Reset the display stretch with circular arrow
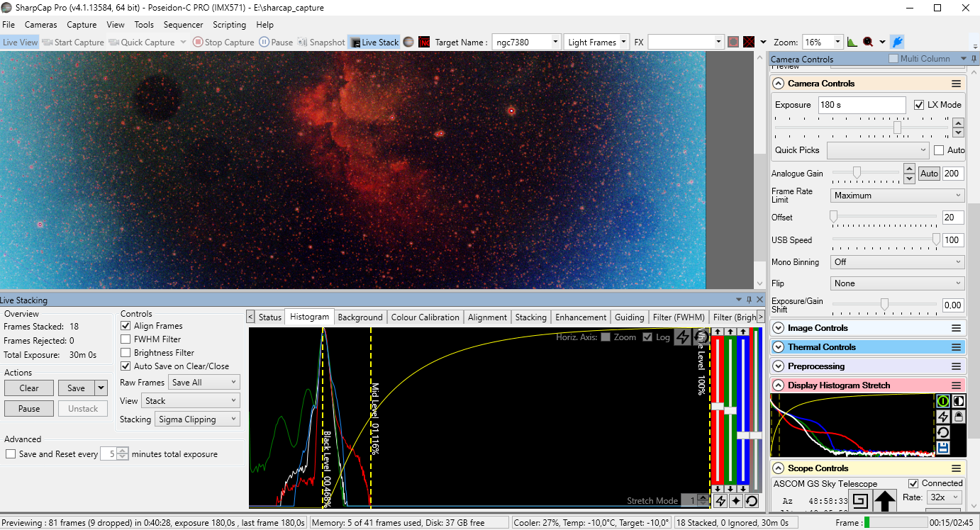 pos(943,432)
